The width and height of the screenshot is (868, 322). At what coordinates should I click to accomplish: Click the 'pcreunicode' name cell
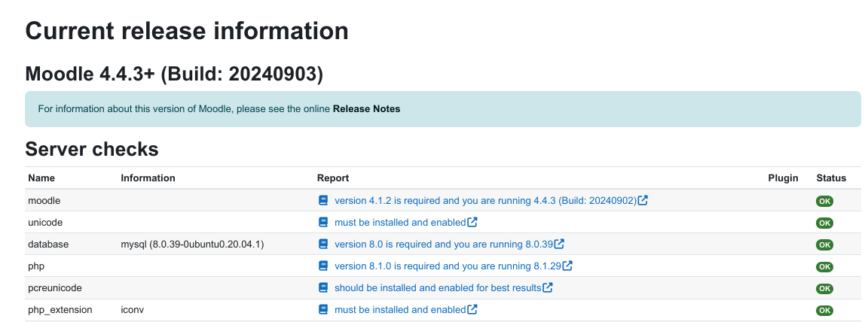[x=55, y=287]
